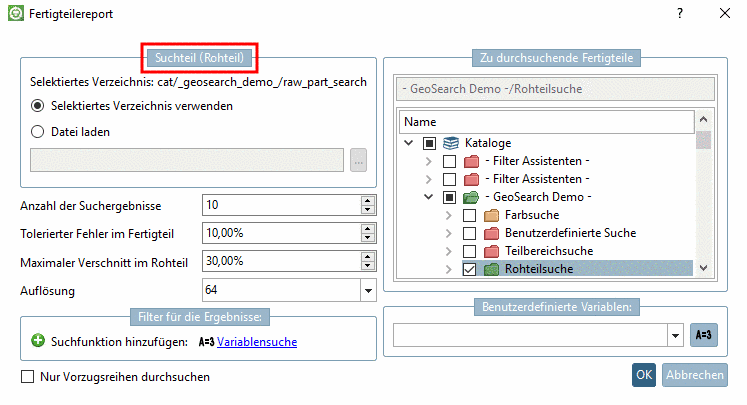The image size is (747, 405).
Task: Collapse the GeoSearch Demo tree node
Action: [x=429, y=197]
